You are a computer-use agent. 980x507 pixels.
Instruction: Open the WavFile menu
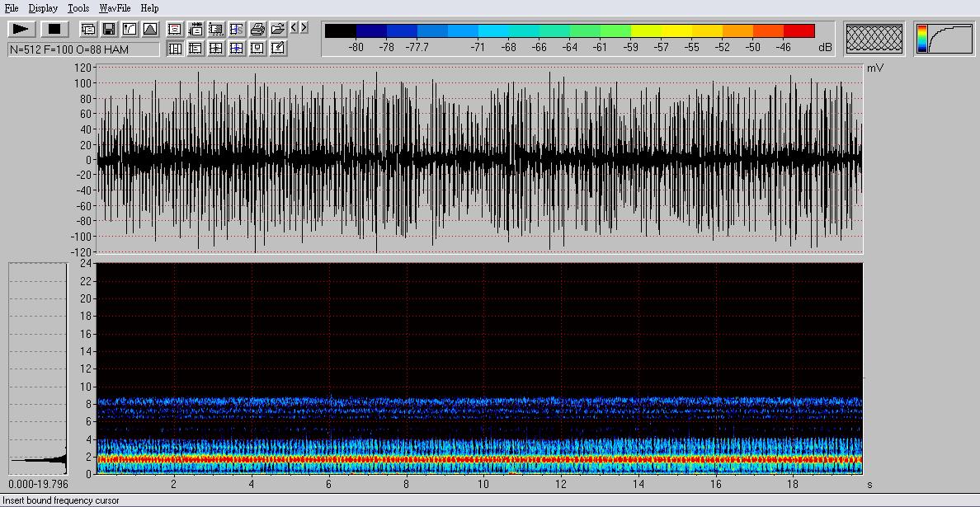click(x=115, y=8)
